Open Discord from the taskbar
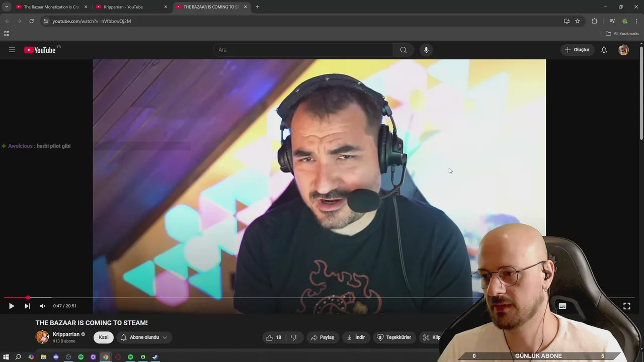The image size is (644, 362). (56, 357)
